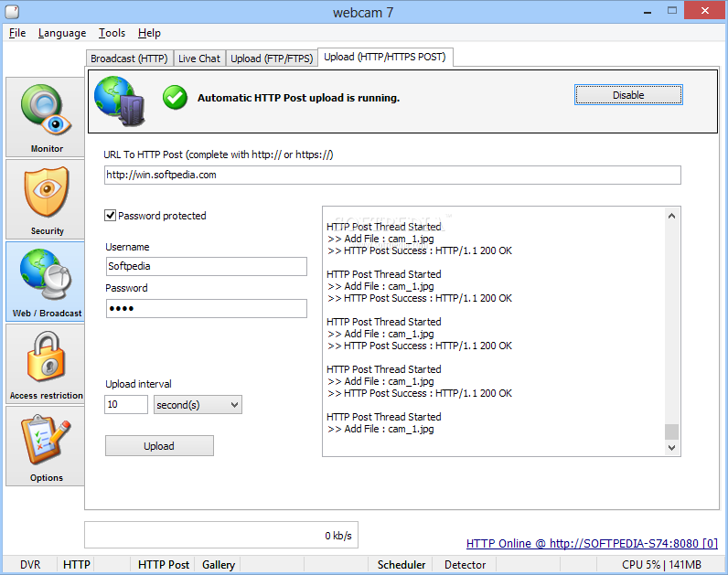Click the globe and server upload icon

click(120, 101)
